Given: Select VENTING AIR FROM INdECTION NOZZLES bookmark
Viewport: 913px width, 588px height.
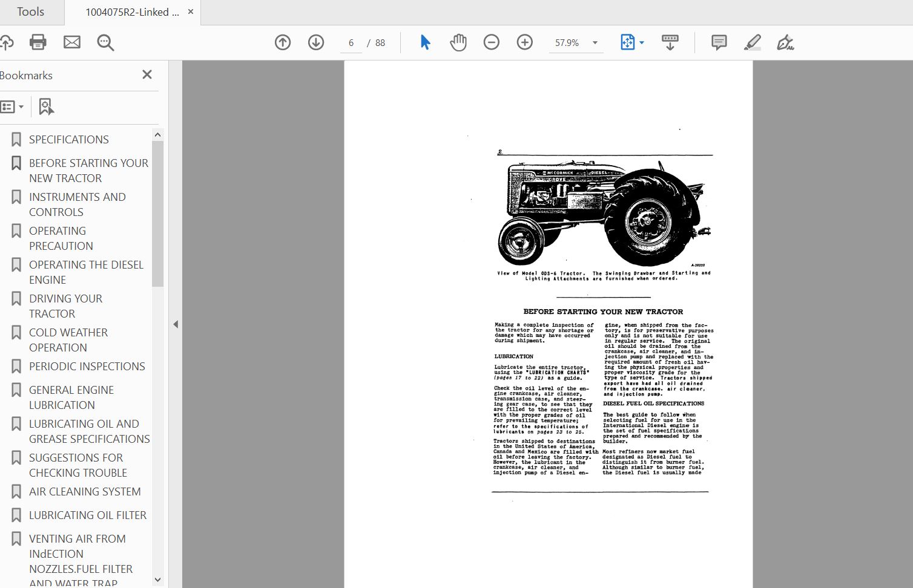Looking at the screenshot, I should coord(81,561).
